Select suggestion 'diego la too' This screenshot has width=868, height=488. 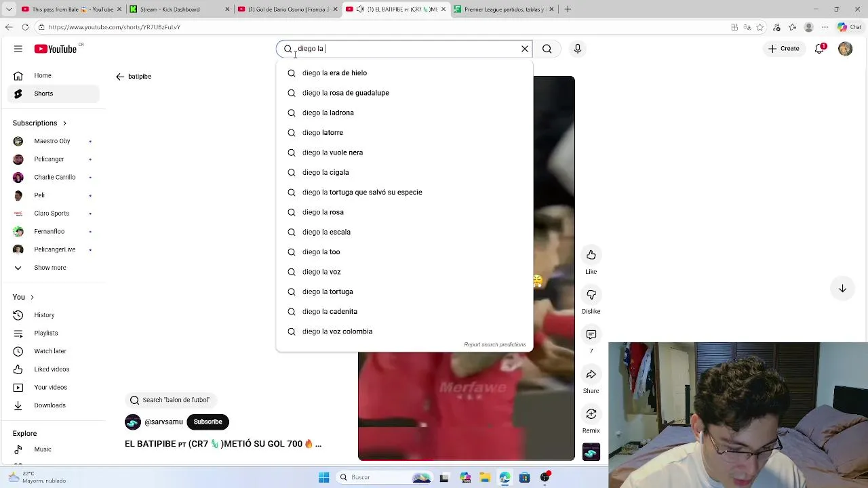(405, 252)
